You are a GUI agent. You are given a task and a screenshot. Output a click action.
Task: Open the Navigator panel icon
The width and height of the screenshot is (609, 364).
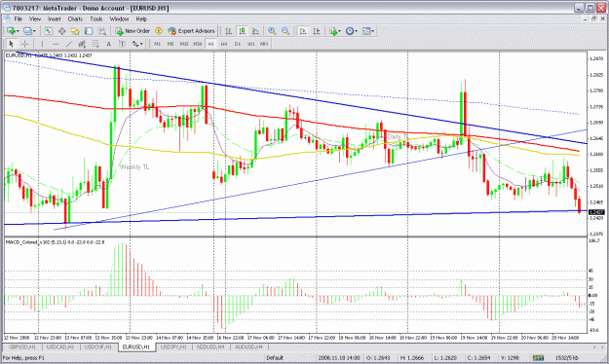click(x=75, y=31)
